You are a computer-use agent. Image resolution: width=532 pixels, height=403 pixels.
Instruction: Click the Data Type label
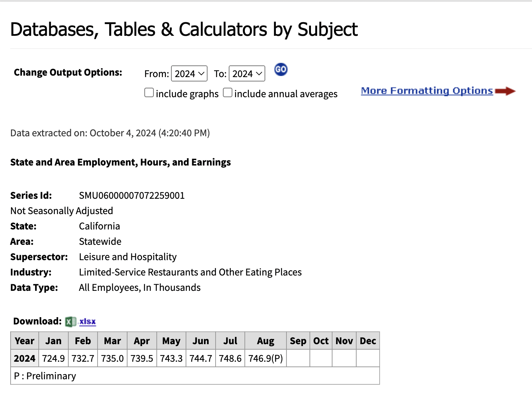(34, 288)
